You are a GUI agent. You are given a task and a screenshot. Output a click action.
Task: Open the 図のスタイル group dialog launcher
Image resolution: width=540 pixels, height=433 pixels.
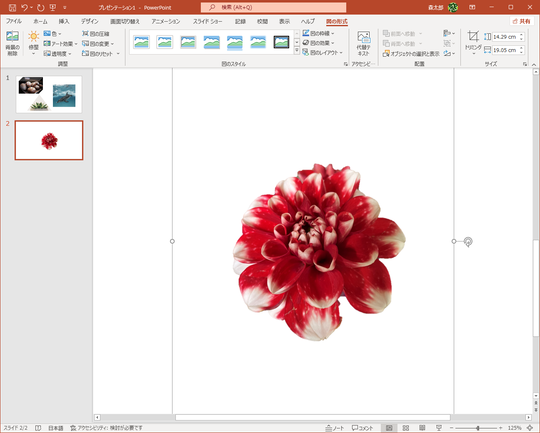point(345,64)
